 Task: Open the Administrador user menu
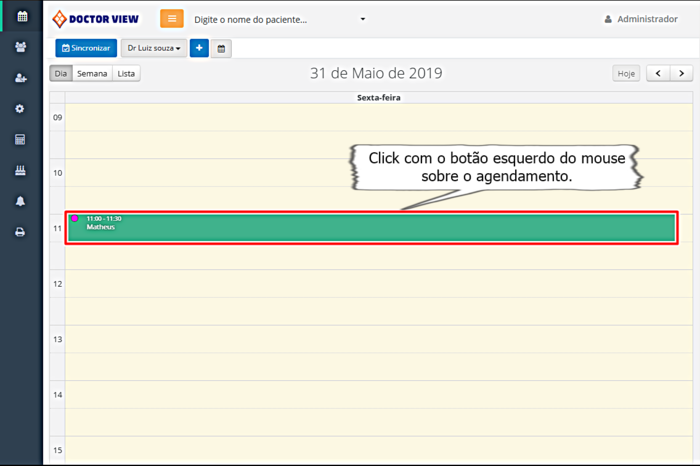point(640,19)
